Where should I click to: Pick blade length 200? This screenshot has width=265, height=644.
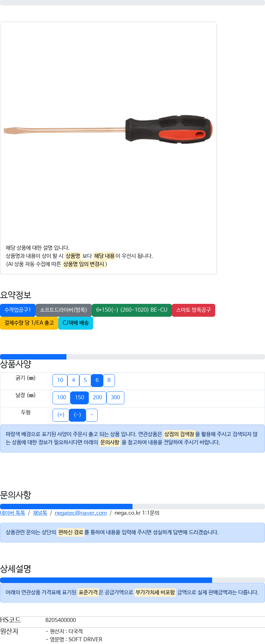97,398
